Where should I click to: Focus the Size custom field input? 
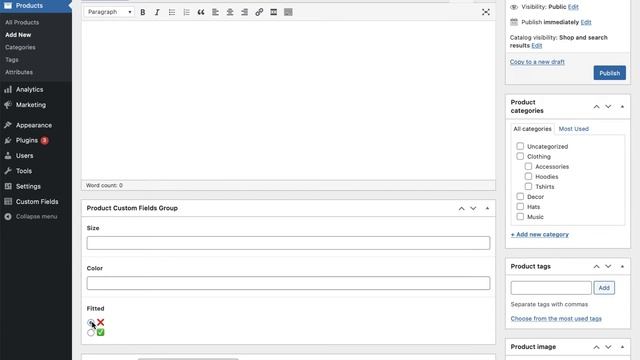point(288,243)
